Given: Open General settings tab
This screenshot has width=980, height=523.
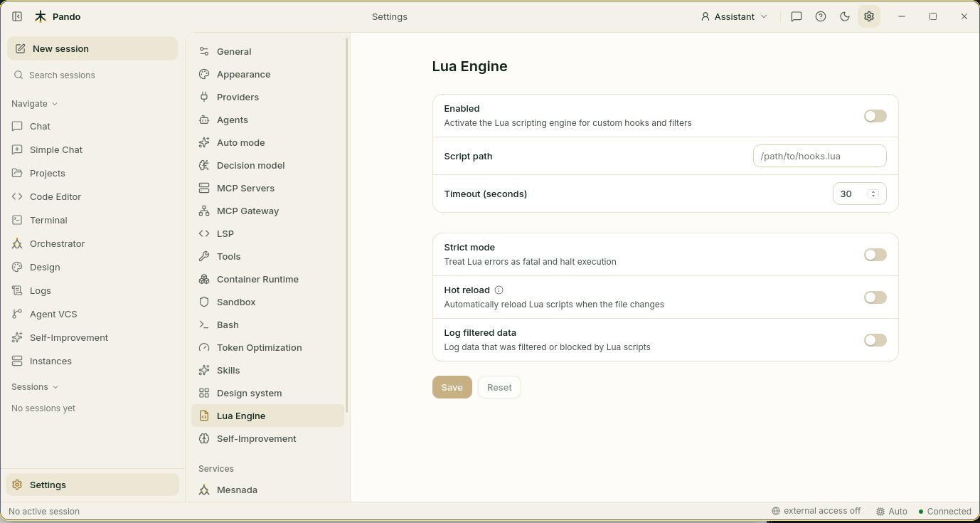Looking at the screenshot, I should click(x=267, y=51).
